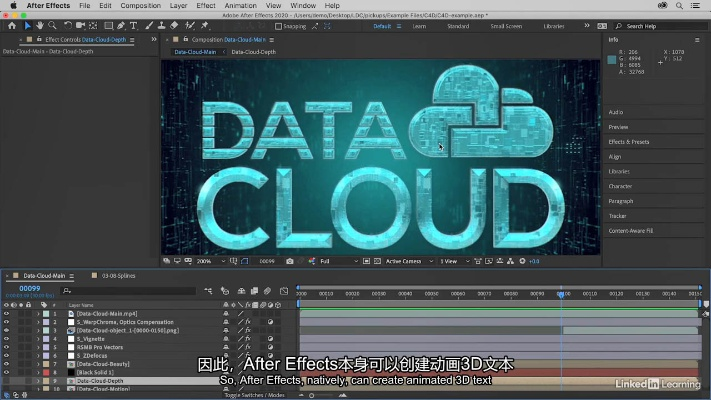The image size is (711, 400).
Task: Select the Zoom magnifier tool
Action: tap(52, 26)
